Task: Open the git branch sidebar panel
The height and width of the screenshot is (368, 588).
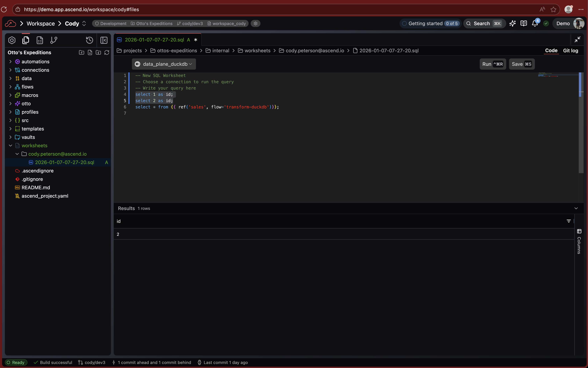Action: click(54, 40)
